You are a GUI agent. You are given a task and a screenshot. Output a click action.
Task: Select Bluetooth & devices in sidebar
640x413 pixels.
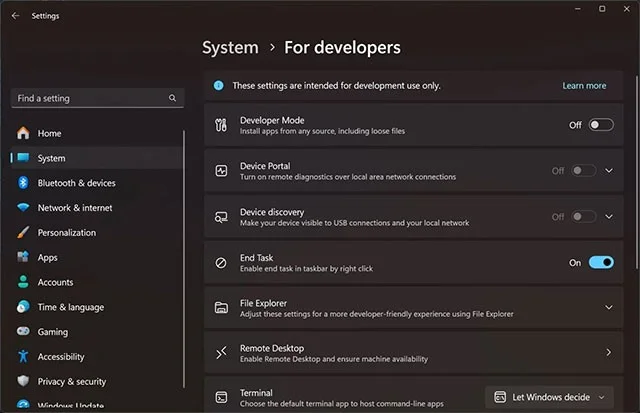point(97,183)
